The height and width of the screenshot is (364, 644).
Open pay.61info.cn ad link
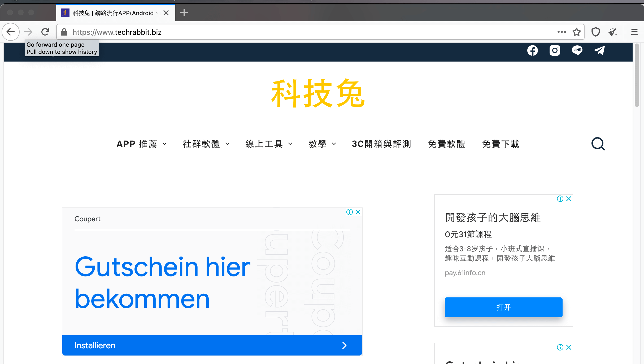click(465, 273)
